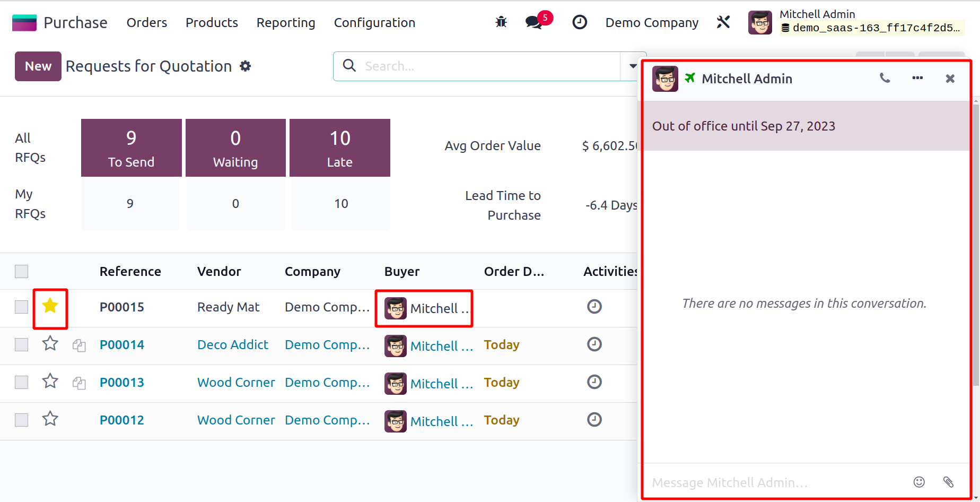Click the Message Mitchell Admin input field

(774, 482)
